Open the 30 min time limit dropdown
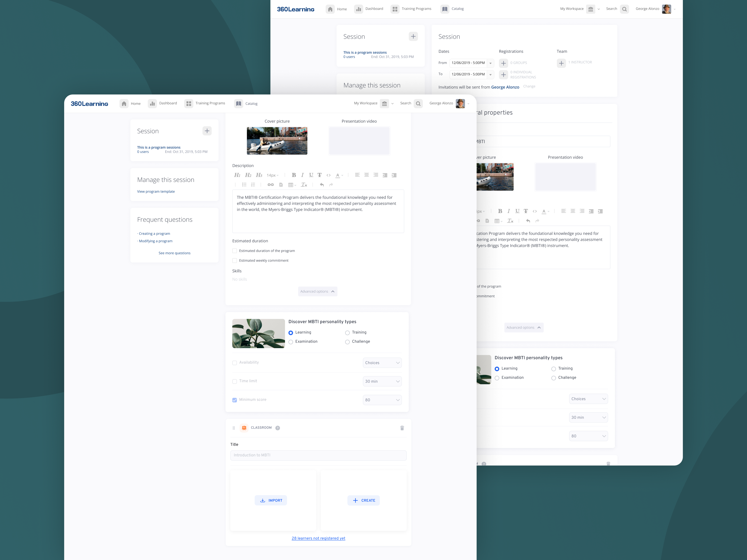The width and height of the screenshot is (747, 560). click(x=382, y=381)
